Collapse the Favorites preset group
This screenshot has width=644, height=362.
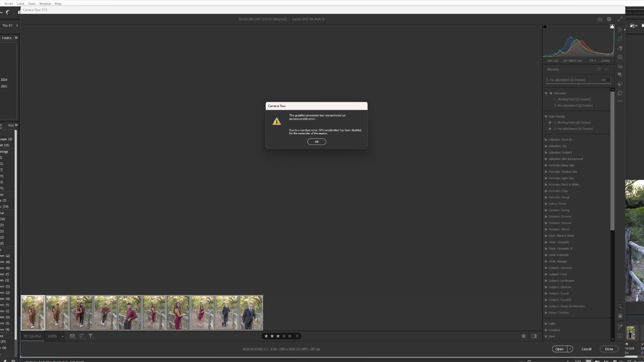pos(546,93)
